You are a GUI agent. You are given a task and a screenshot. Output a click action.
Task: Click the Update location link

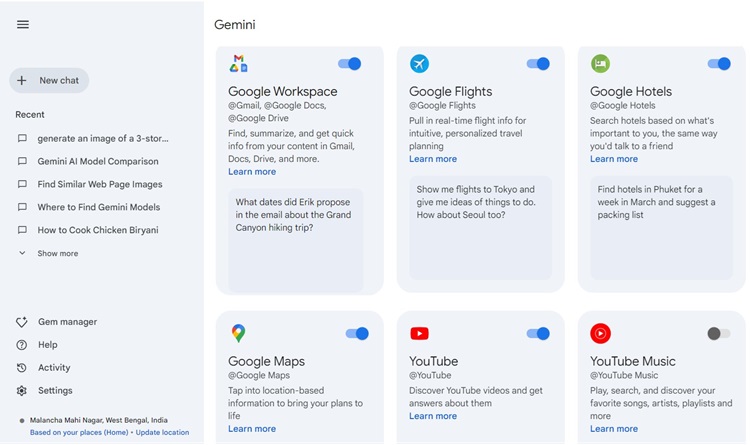(x=162, y=433)
